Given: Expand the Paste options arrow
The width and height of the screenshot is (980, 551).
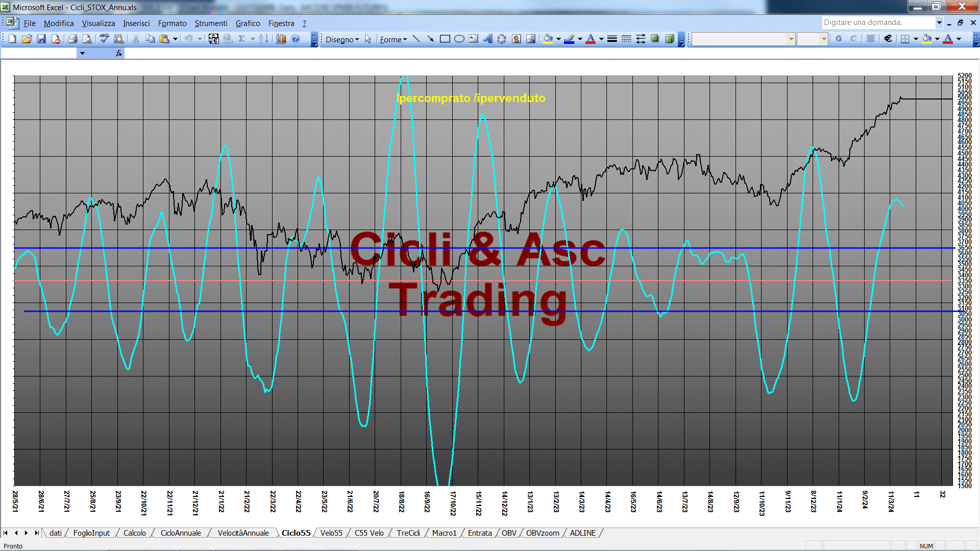Looking at the screenshot, I should [x=175, y=39].
